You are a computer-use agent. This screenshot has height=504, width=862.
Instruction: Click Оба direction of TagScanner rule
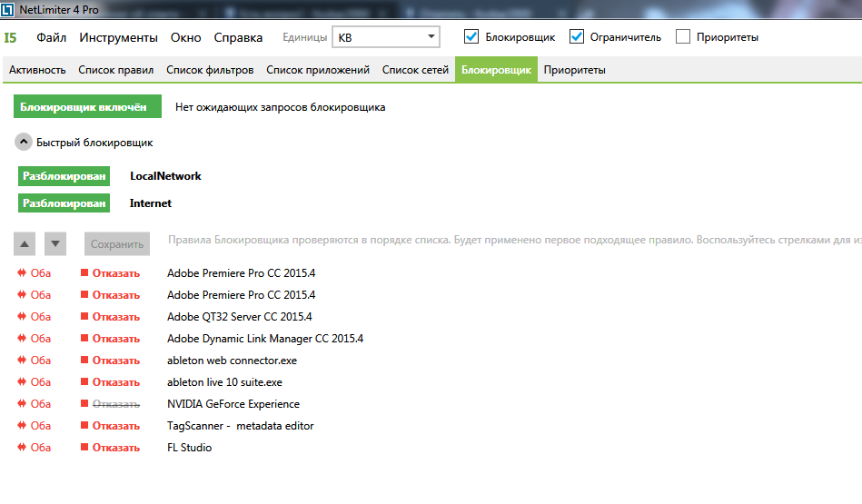point(41,425)
